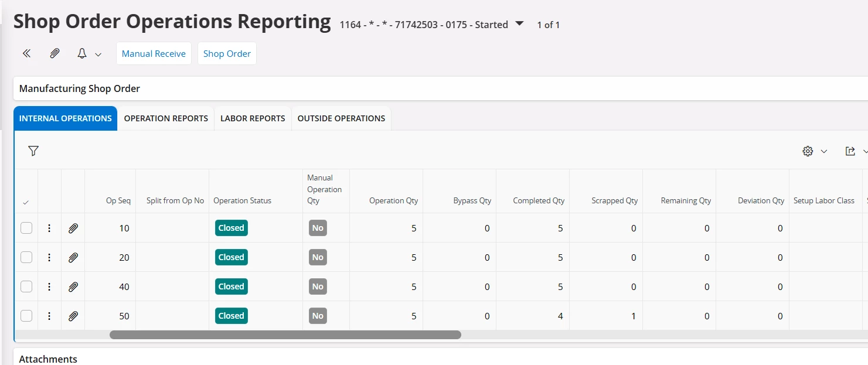Screen dimensions: 868x365
Task: Click the Bypass Qty column header
Action: tap(459, 191)
